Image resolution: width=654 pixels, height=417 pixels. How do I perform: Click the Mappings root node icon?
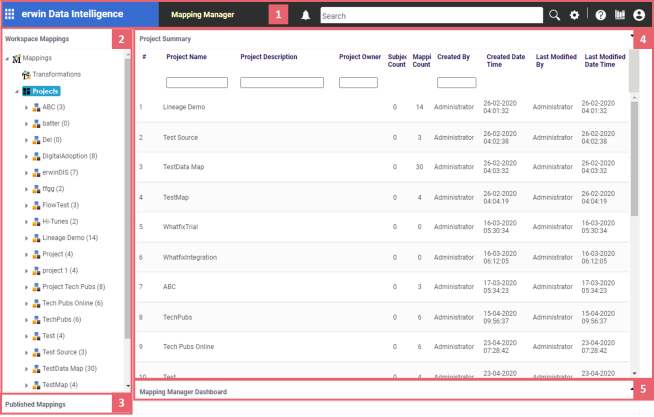point(17,58)
